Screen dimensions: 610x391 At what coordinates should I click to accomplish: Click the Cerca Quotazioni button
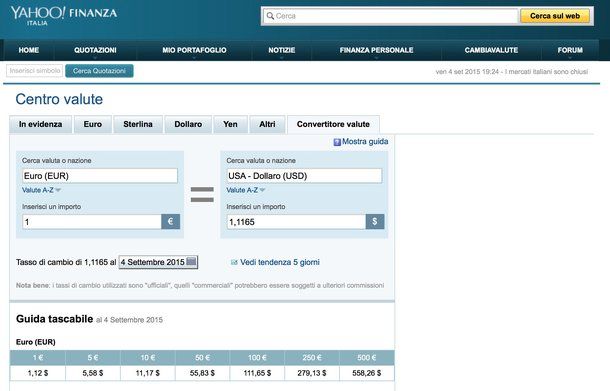(99, 71)
